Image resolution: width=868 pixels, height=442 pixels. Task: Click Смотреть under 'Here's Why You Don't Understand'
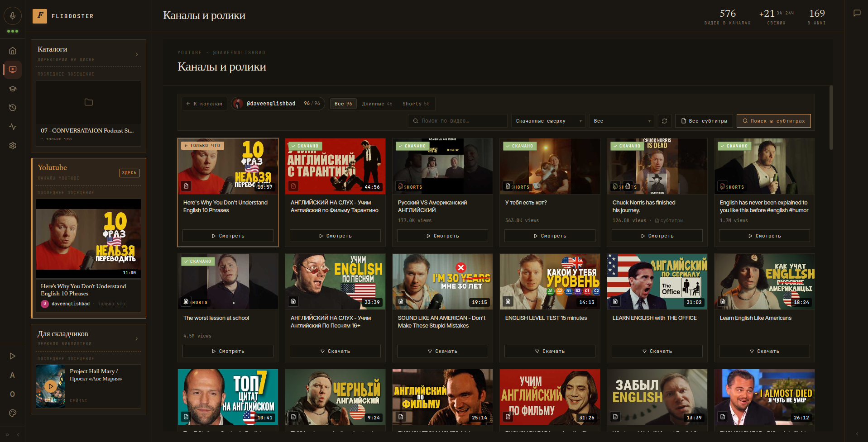tap(228, 236)
